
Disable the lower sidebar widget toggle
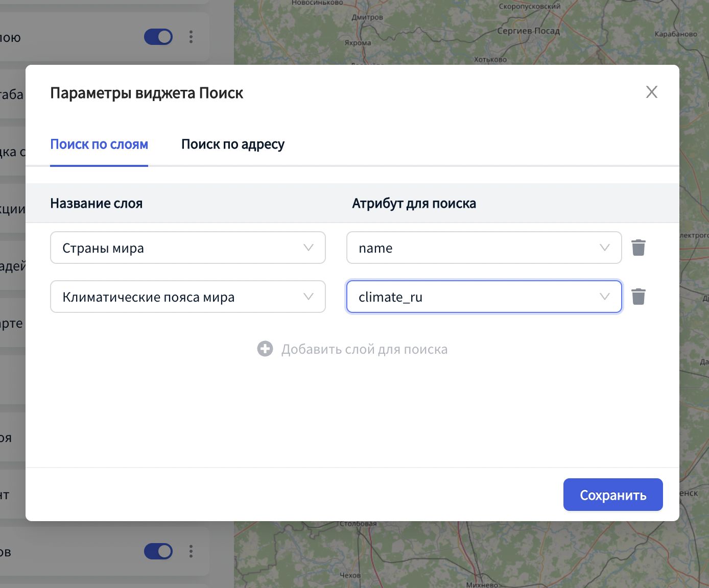(x=158, y=551)
